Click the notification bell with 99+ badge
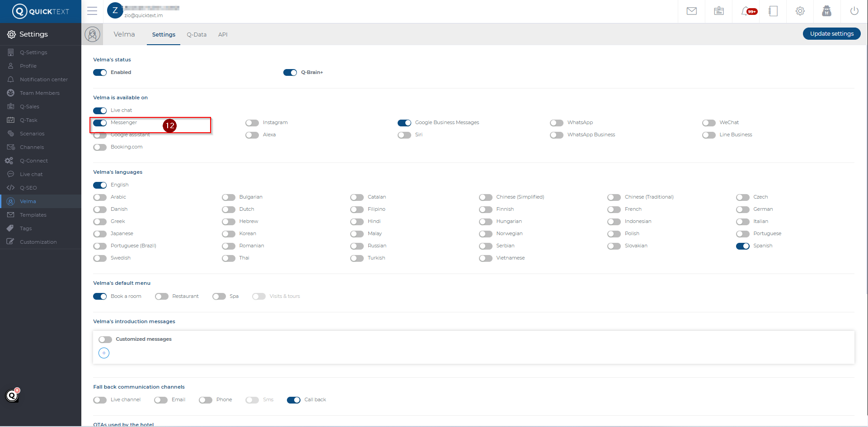This screenshot has height=427, width=868. [x=746, y=11]
